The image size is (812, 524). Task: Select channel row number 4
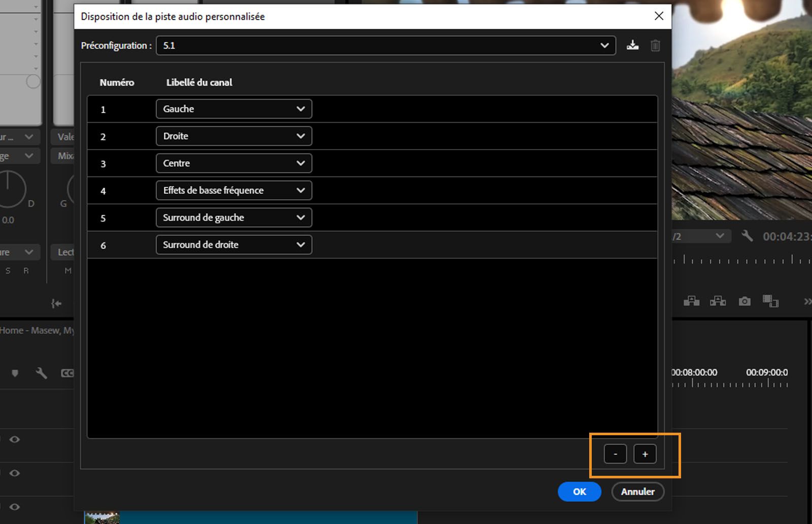click(x=373, y=191)
